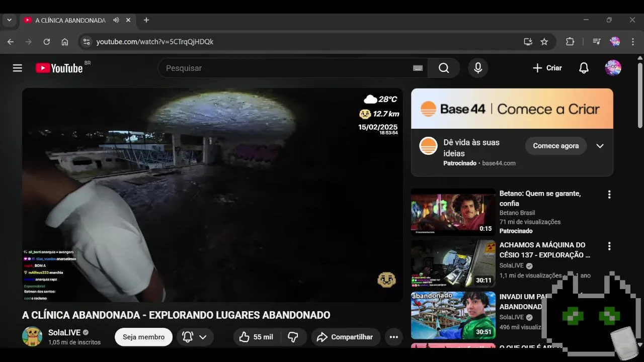The height and width of the screenshot is (362, 644).
Task: Dislike the video with thumbs down
Action: click(293, 337)
